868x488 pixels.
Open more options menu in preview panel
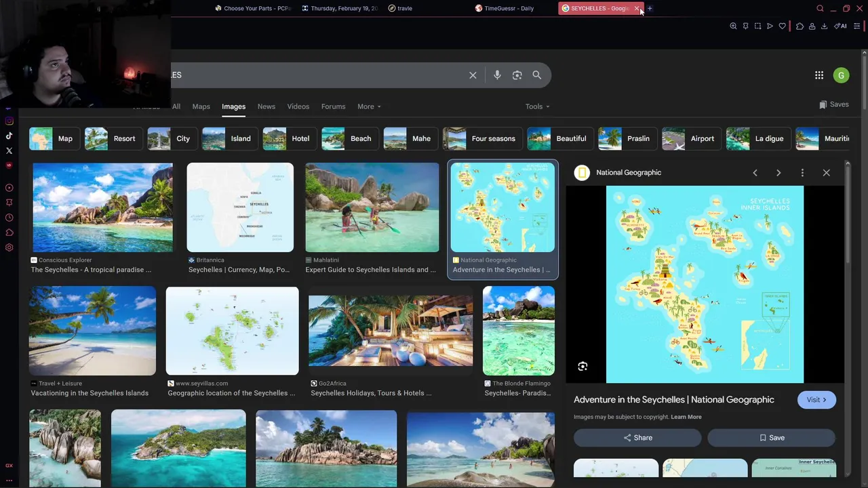802,172
